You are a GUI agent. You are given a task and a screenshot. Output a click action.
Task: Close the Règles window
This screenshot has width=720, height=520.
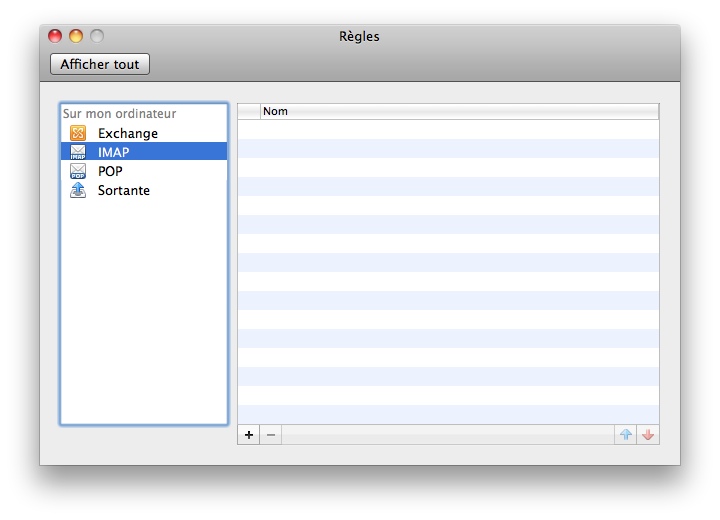pos(55,36)
